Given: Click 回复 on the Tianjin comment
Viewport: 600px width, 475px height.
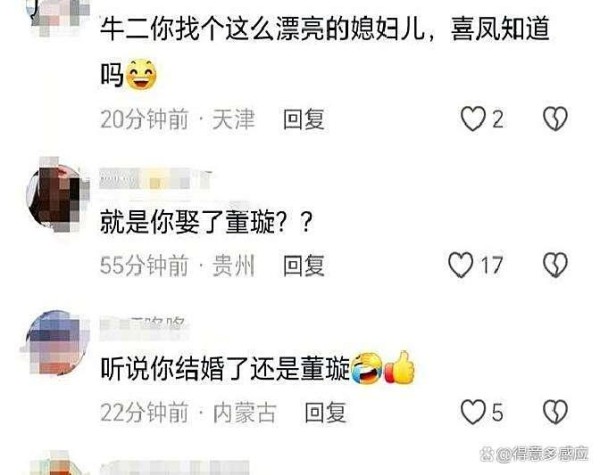Looking at the screenshot, I should click(x=304, y=119).
